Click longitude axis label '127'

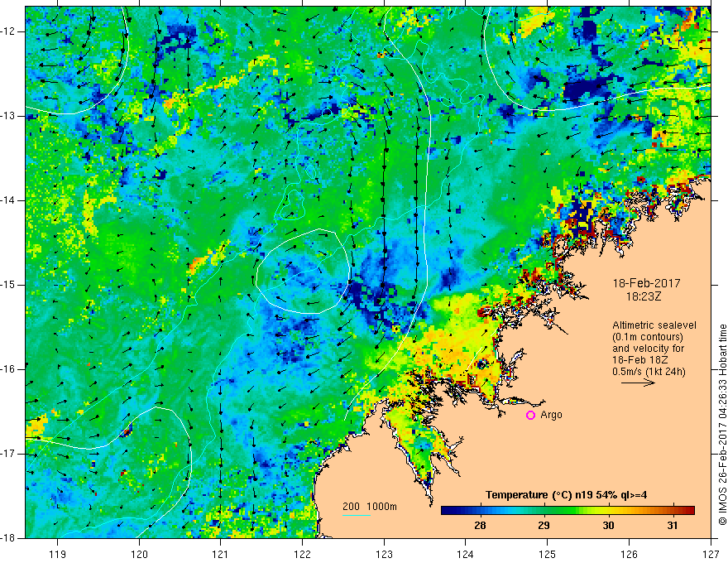point(711,554)
